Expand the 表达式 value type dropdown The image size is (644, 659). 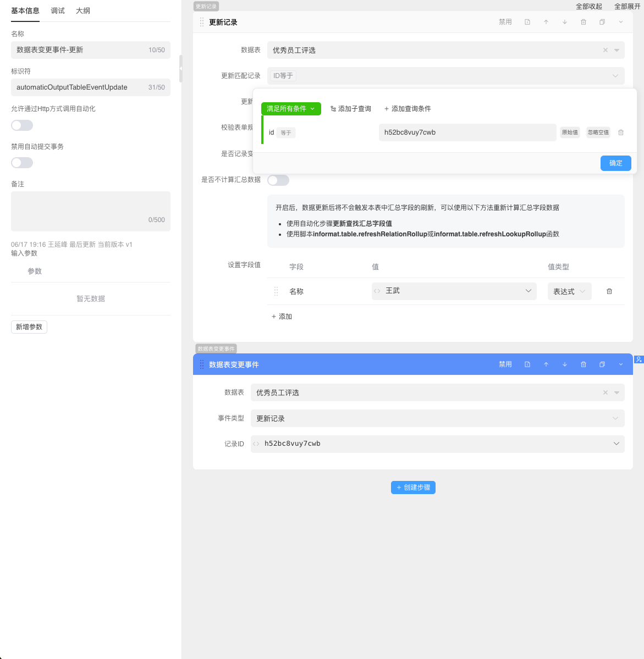coord(569,291)
